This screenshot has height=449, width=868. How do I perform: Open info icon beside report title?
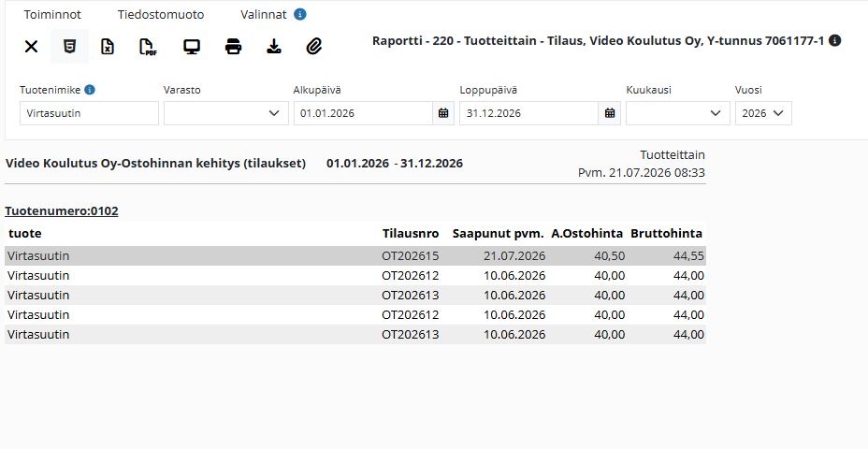(835, 40)
